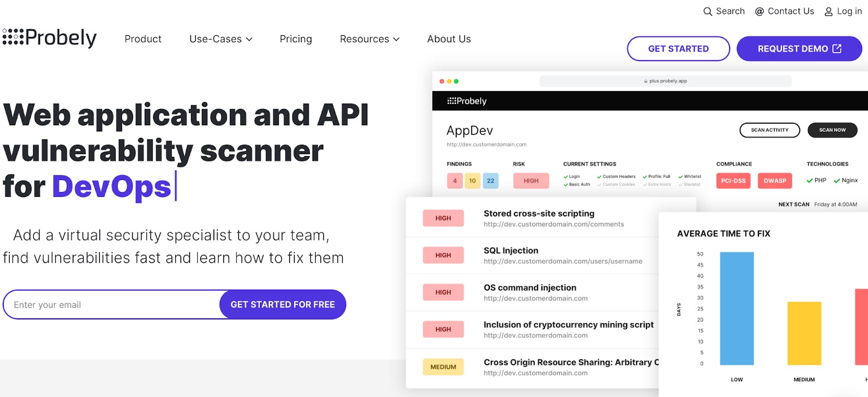Click the 'Friday at 4:00AM' next scan time
Viewport: 868px width, 397px height.
point(835,204)
